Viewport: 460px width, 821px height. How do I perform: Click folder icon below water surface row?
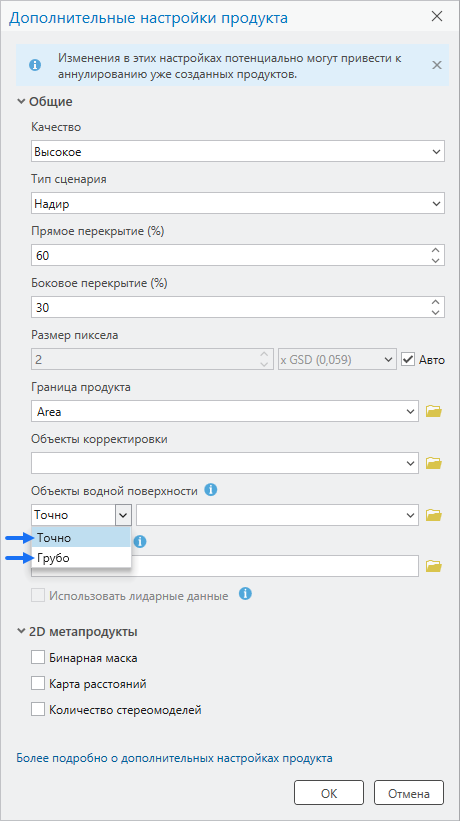click(434, 566)
